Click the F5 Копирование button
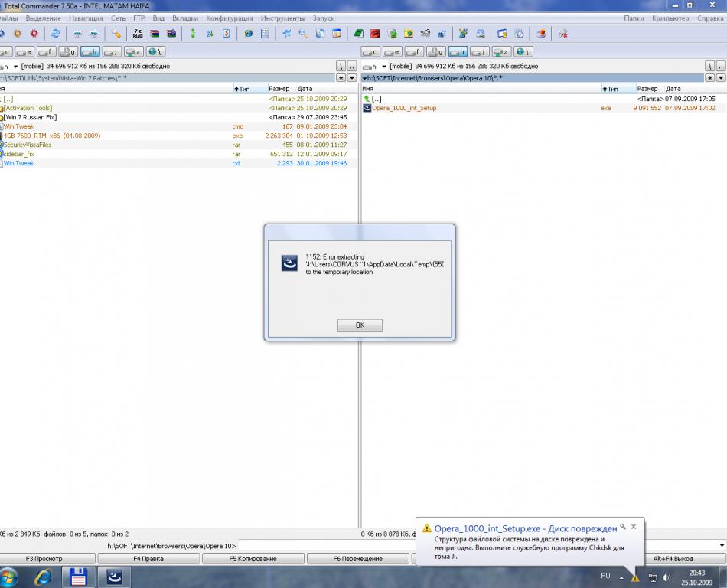This screenshot has height=588, width=727. pyautogui.click(x=253, y=559)
